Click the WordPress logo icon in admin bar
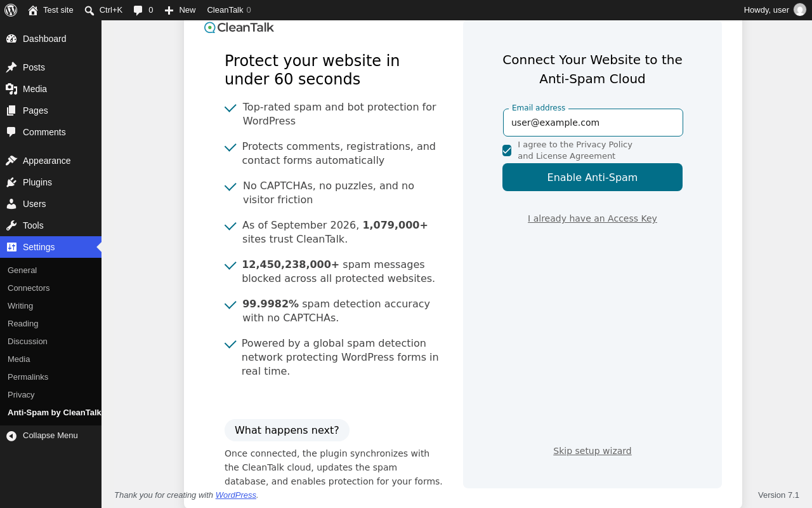 11,10
